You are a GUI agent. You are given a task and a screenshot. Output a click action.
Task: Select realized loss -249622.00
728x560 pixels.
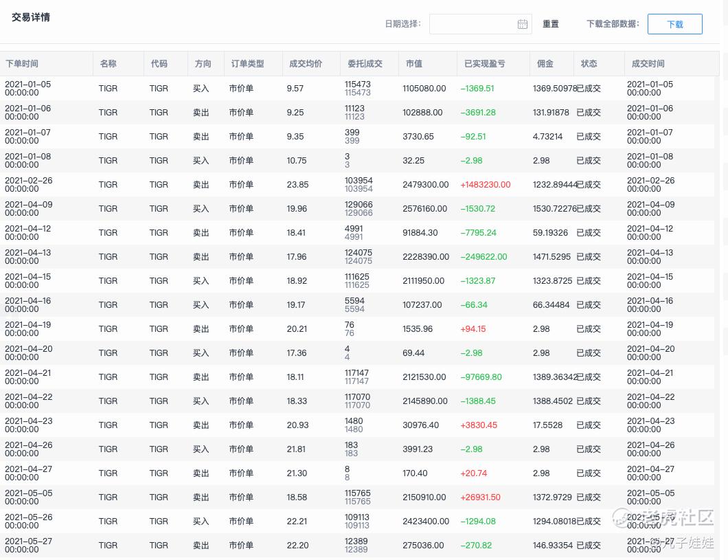pos(484,257)
